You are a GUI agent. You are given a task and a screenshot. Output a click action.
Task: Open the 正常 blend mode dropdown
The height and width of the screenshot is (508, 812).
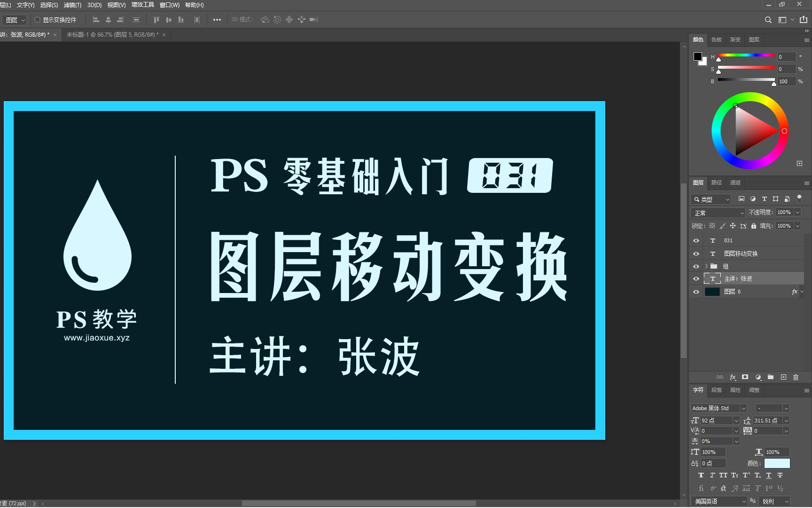click(718, 213)
